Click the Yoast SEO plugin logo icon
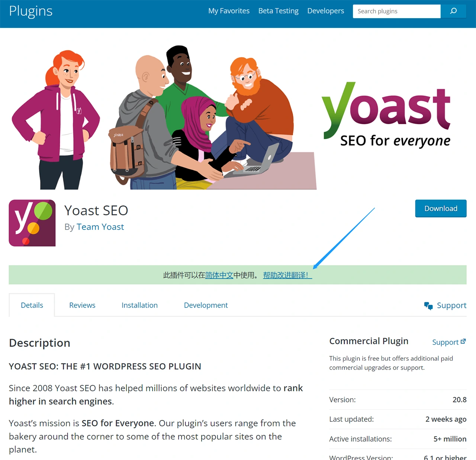Image resolution: width=476 pixels, height=460 pixels. [x=32, y=223]
